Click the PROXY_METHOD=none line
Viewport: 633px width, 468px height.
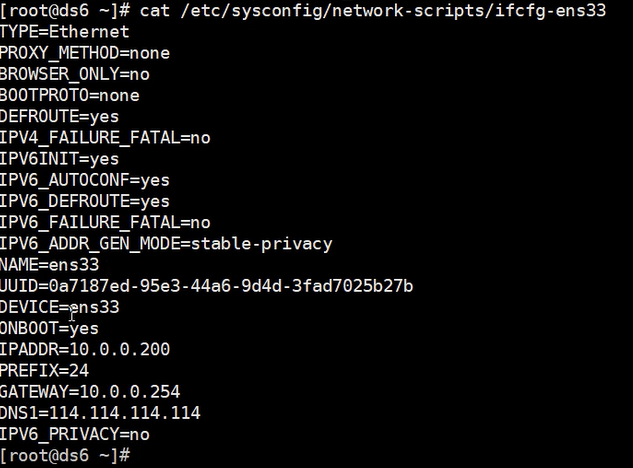85,53
